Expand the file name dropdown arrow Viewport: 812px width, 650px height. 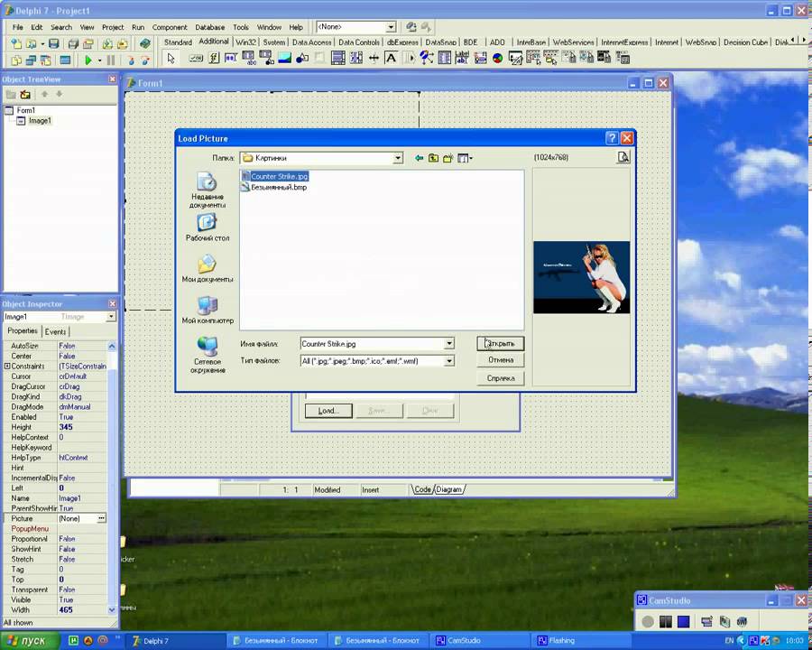point(449,344)
